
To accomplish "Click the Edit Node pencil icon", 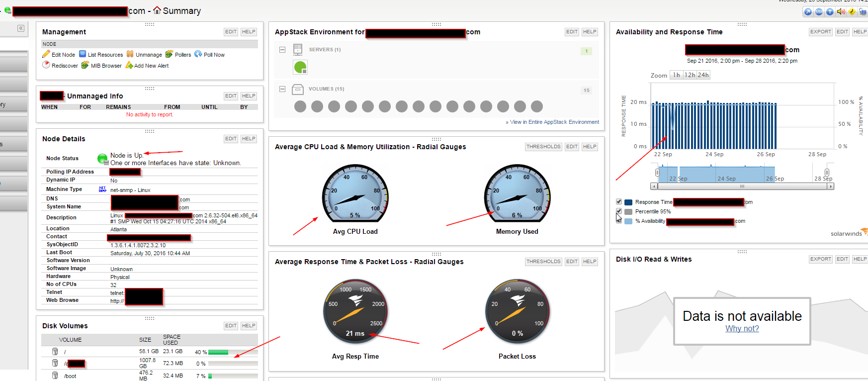I will pos(46,54).
